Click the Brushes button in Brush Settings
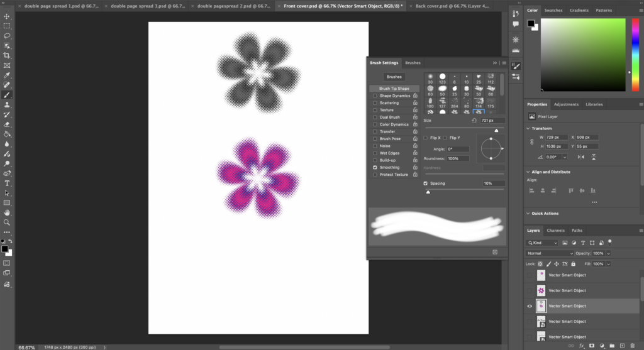Viewport: 644px width, 350px height. pyautogui.click(x=394, y=77)
